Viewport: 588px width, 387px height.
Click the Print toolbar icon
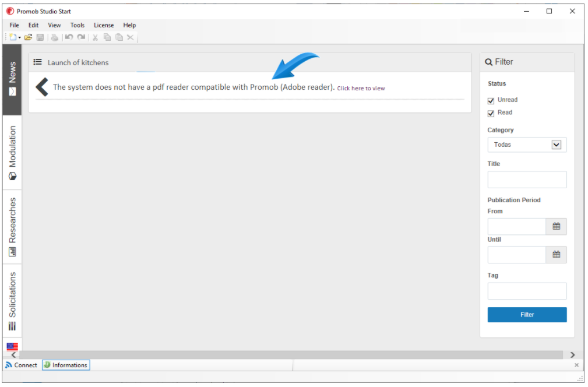55,37
